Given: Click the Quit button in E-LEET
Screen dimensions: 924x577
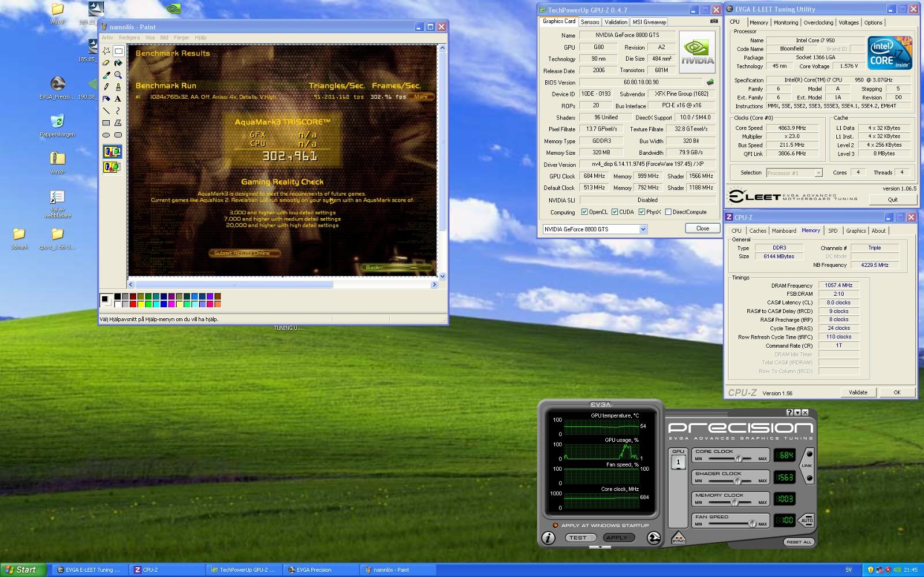Looking at the screenshot, I should (892, 199).
